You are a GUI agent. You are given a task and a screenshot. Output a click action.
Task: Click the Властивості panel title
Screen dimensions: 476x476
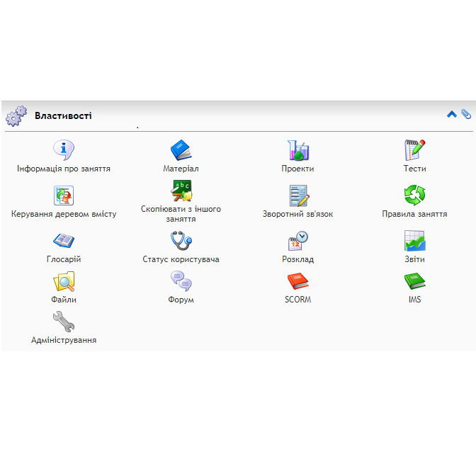click(x=63, y=115)
